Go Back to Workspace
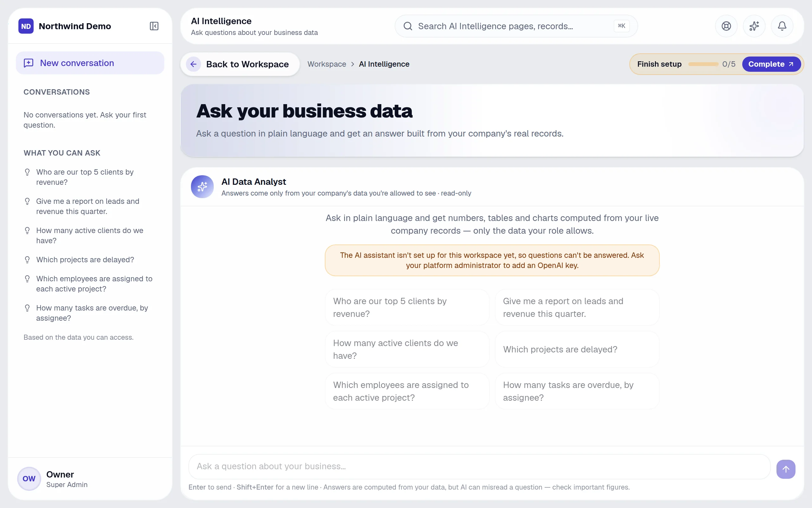The image size is (812, 508). pyautogui.click(x=240, y=64)
